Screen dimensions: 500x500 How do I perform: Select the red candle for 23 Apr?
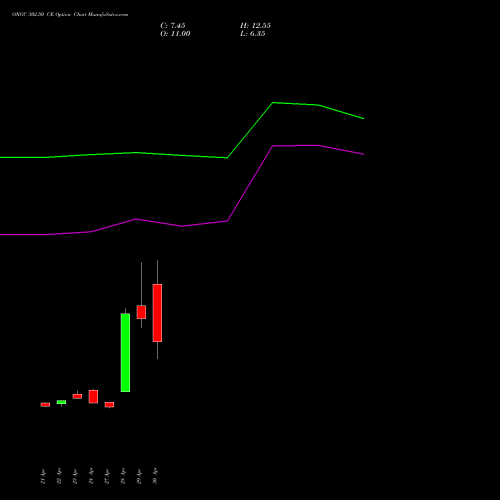(x=77, y=396)
